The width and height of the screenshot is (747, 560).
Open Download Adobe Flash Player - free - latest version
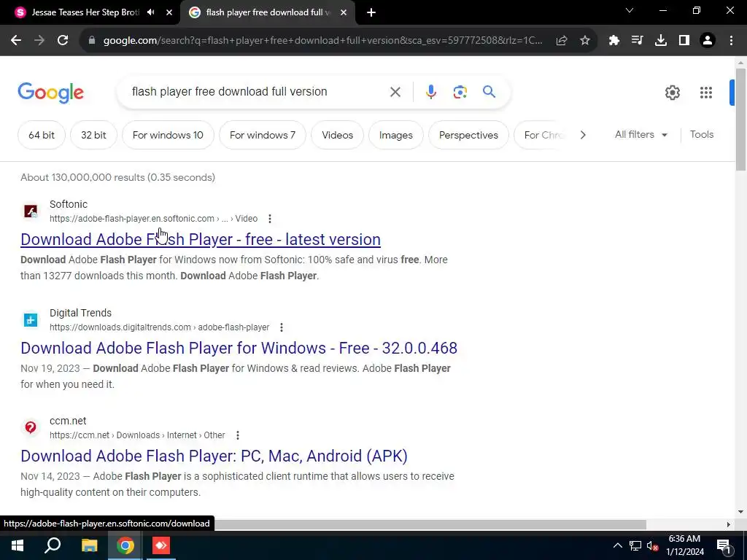201,239
